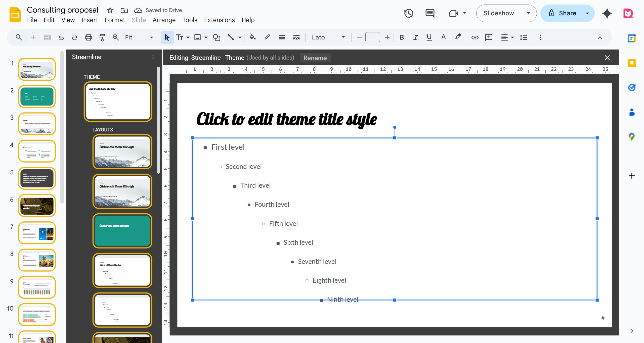
Task: Expand the Share options arrow
Action: click(587, 13)
